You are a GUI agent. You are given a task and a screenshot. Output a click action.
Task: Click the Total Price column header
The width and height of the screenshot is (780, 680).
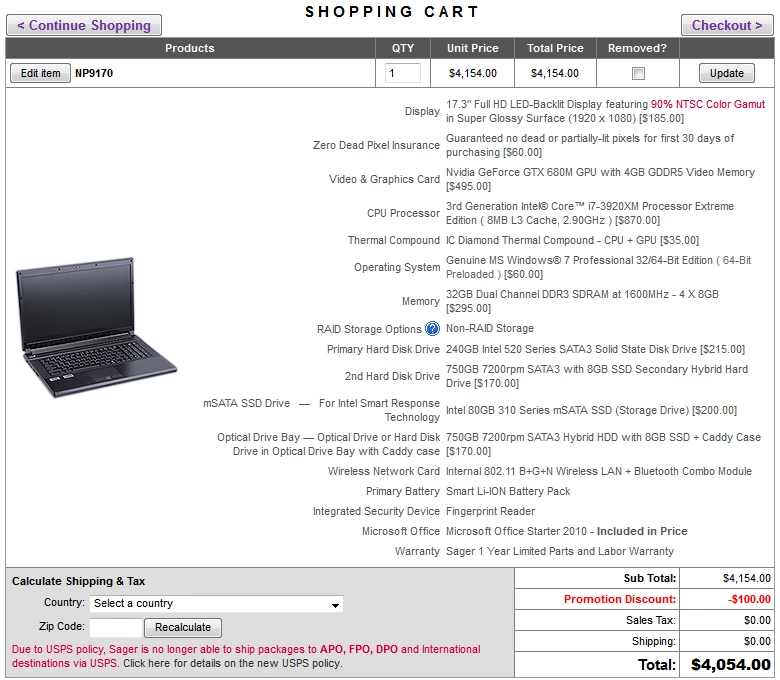[555, 48]
